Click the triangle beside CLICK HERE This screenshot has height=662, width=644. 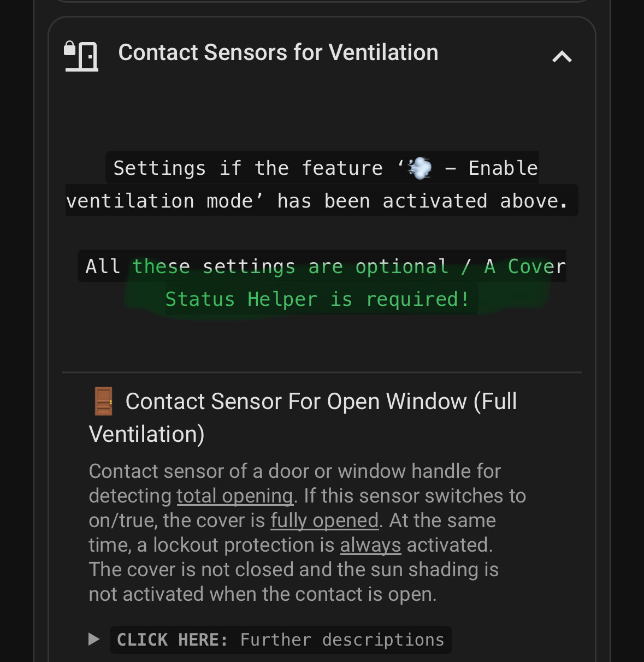pyautogui.click(x=95, y=639)
